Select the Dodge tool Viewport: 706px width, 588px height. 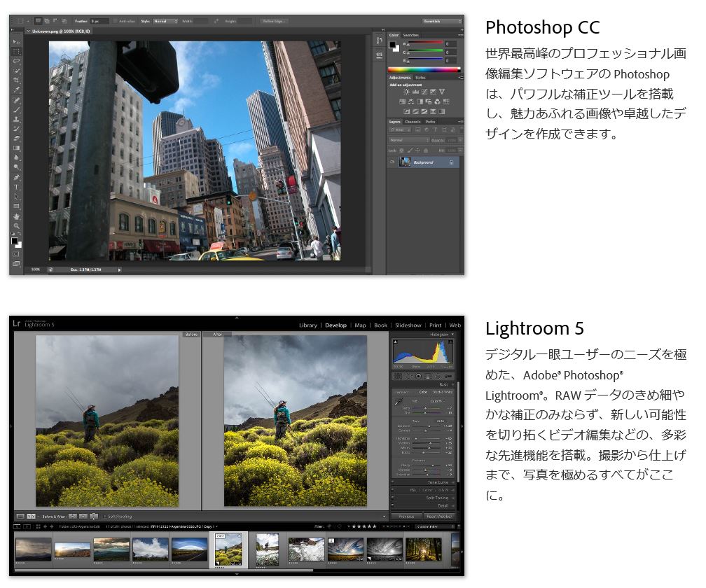(16, 167)
